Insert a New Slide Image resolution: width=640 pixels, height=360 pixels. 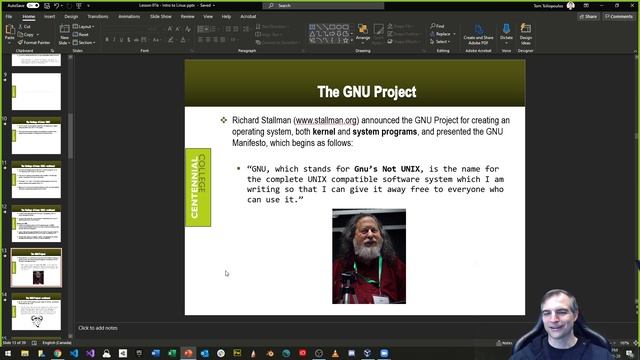pyautogui.click(x=64, y=33)
